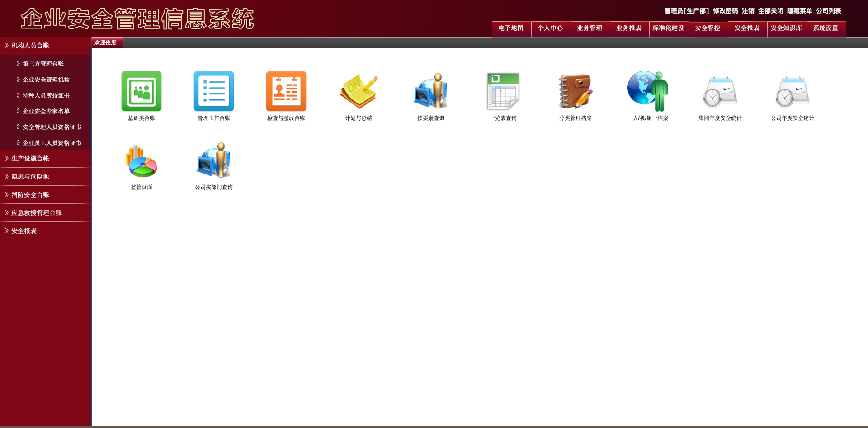Select the 欢迎使用 page tab
This screenshot has height=428, width=868.
pos(105,43)
